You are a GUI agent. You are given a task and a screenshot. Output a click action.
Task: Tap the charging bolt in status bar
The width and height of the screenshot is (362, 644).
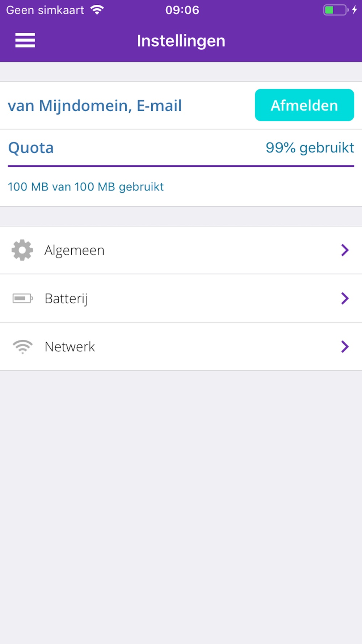tap(354, 10)
